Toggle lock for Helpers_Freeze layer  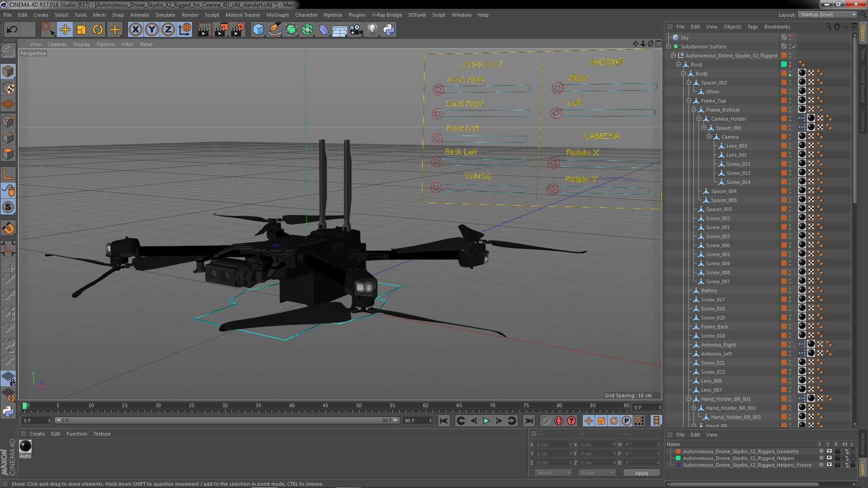(853, 465)
